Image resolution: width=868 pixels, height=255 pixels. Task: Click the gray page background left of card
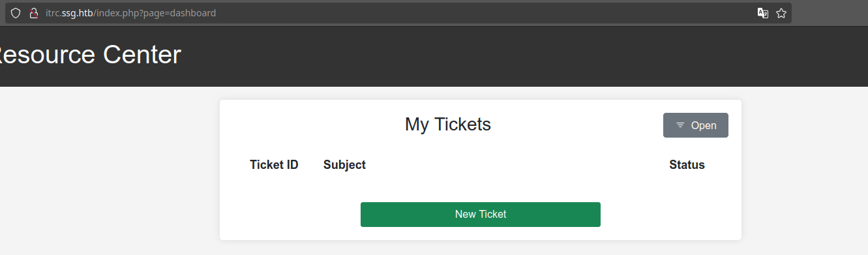pos(110,170)
